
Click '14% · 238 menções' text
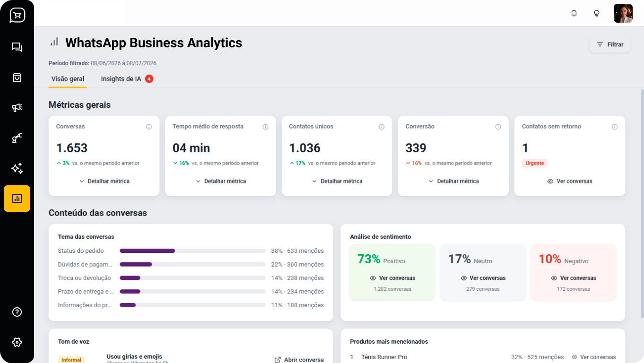pos(297,278)
